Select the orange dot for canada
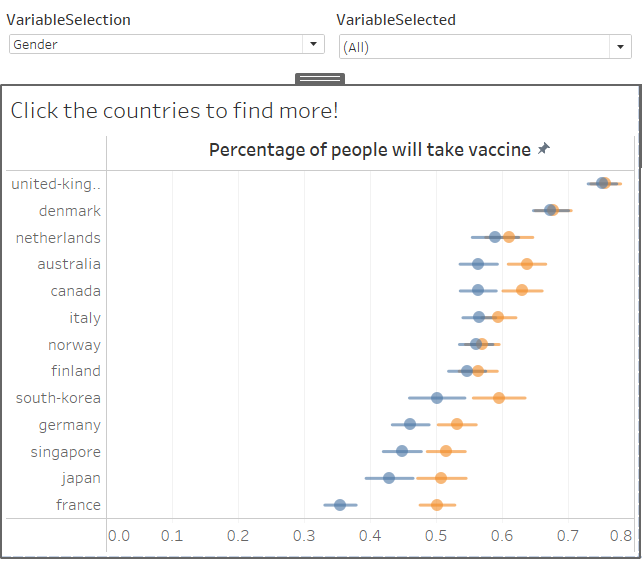642x562 pixels. point(522,290)
